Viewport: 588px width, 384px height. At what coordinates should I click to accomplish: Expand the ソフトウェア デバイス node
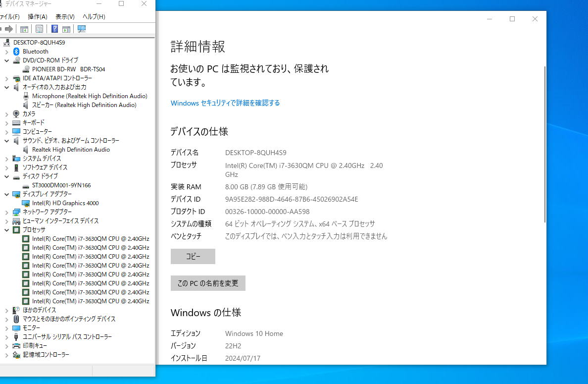[x=7, y=168]
